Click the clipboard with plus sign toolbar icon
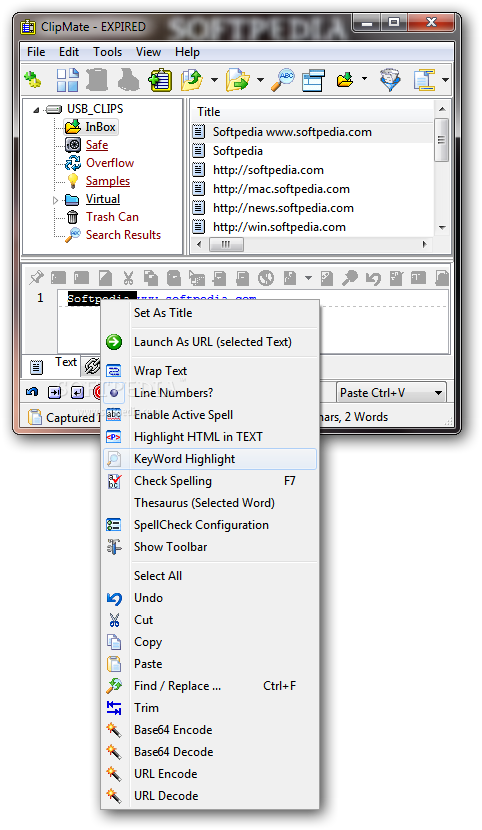This screenshot has width=482, height=830. pos(160,80)
